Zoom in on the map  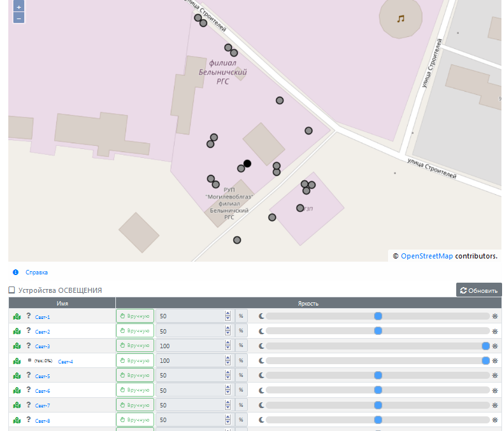click(18, 7)
